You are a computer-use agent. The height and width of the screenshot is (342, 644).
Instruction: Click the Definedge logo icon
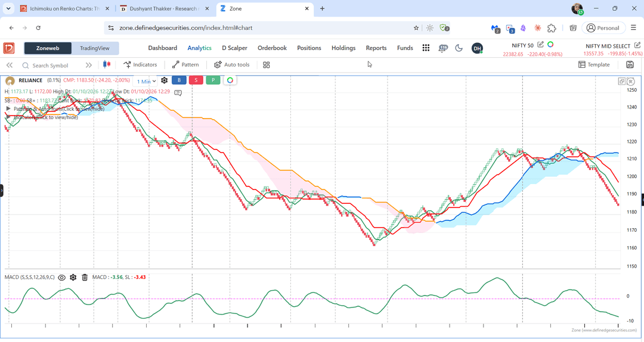click(9, 48)
